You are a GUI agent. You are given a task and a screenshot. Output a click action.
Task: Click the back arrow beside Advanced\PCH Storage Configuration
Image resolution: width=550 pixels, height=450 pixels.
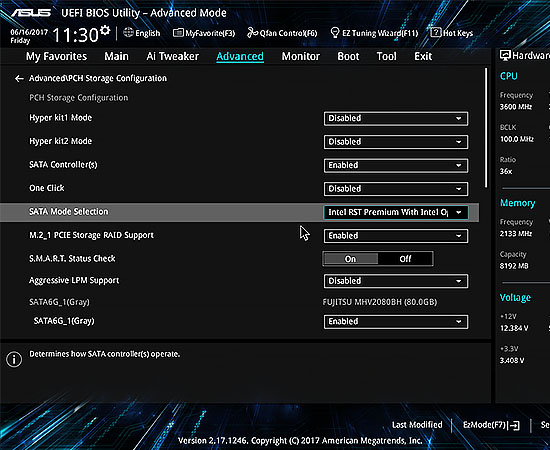(19, 79)
